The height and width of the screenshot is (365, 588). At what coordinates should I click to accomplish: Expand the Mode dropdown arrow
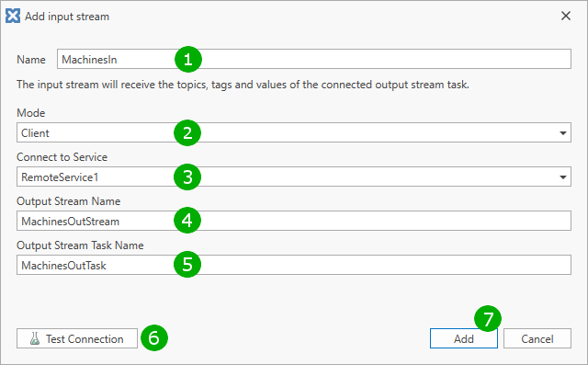(x=562, y=132)
